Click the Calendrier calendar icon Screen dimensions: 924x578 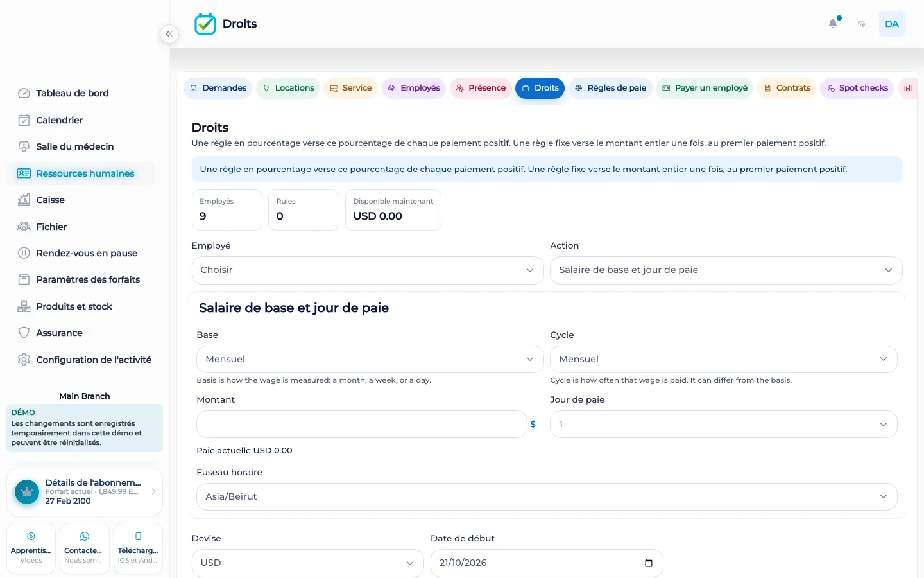(24, 120)
